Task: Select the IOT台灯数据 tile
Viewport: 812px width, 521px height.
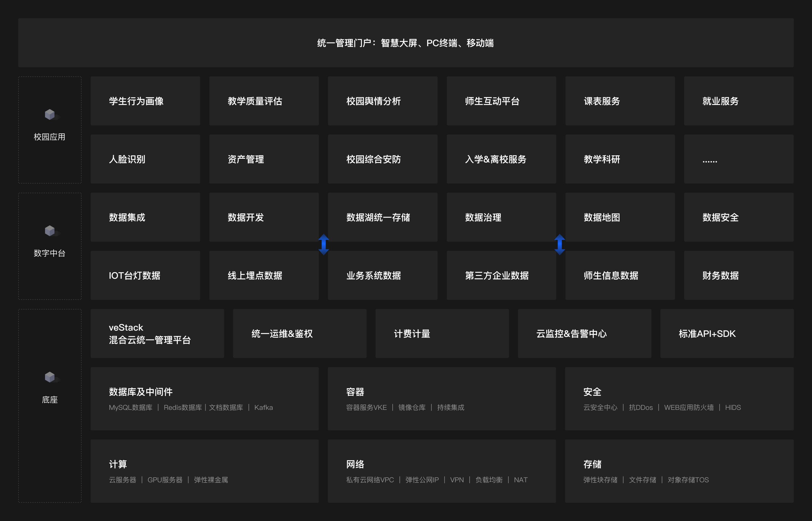Action: [x=145, y=275]
